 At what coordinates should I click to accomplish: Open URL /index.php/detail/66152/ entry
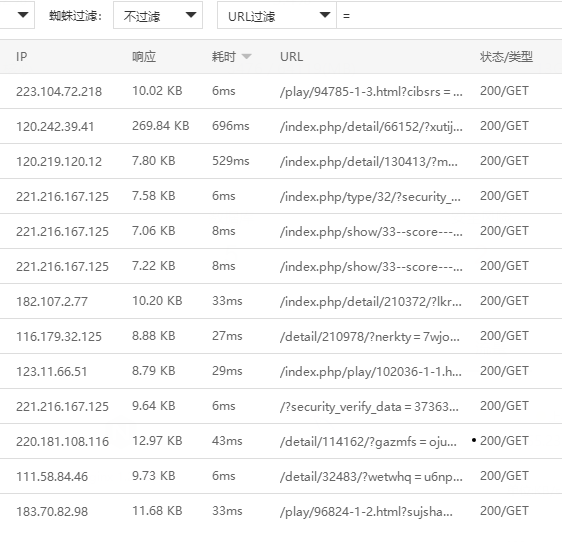371,126
